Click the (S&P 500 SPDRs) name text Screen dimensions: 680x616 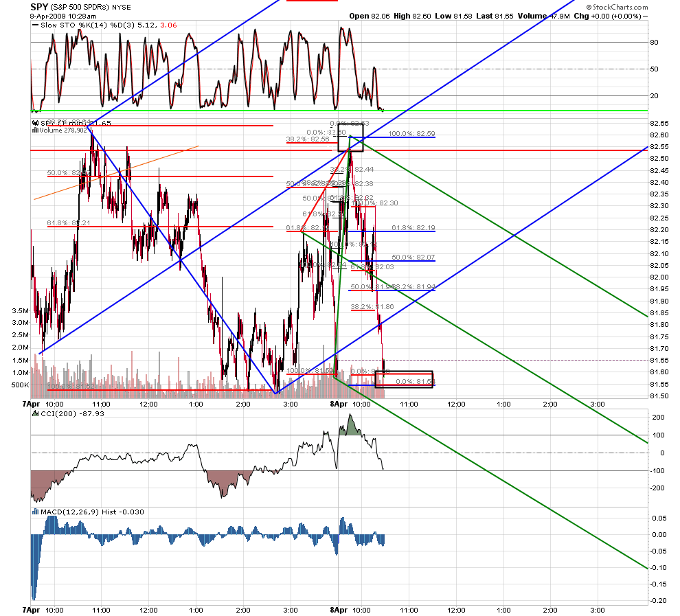pos(80,8)
